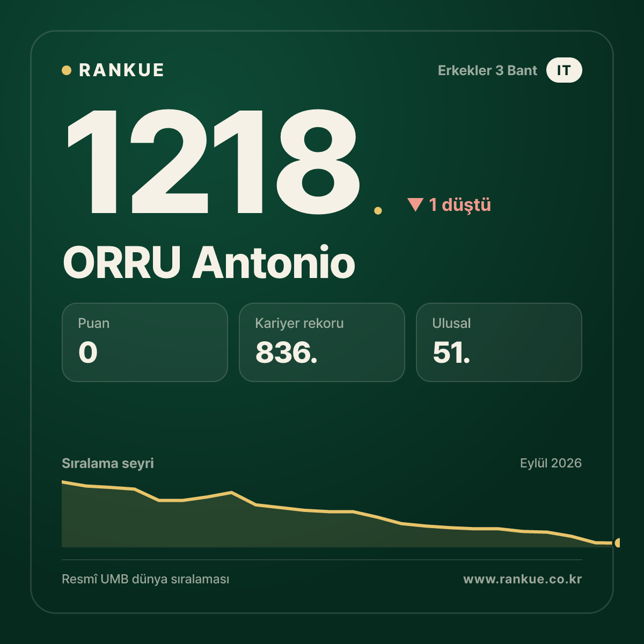Click the yellow end-point chart marker
This screenshot has width=644, height=644.
click(x=617, y=543)
